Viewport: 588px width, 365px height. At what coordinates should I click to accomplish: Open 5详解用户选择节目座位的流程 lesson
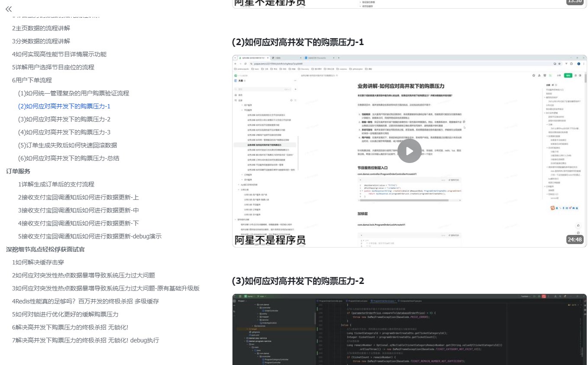pyautogui.click(x=53, y=67)
